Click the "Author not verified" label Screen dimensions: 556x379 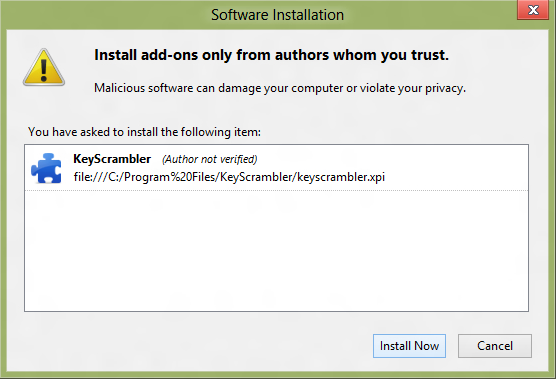[210, 159]
